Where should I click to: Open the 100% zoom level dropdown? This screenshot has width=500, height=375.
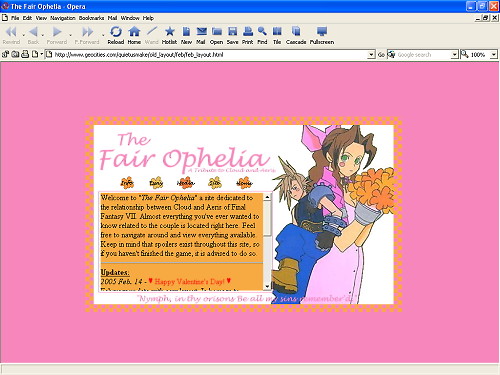tap(494, 55)
